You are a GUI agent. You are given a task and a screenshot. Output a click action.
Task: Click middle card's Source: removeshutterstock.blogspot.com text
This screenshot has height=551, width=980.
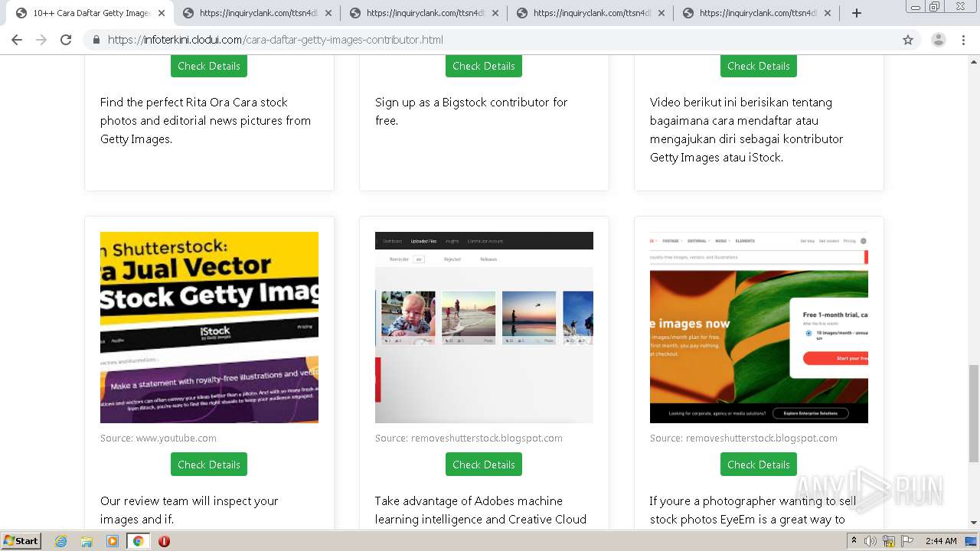[x=469, y=439]
